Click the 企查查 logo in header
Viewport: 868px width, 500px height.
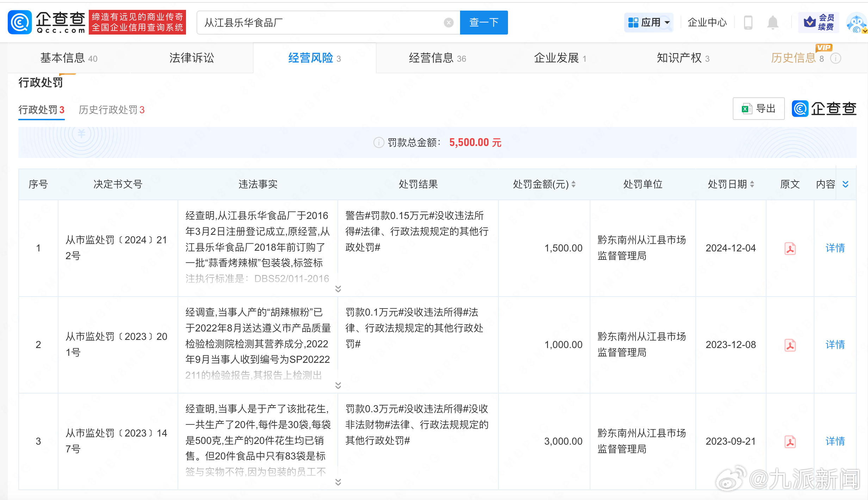click(x=46, y=23)
